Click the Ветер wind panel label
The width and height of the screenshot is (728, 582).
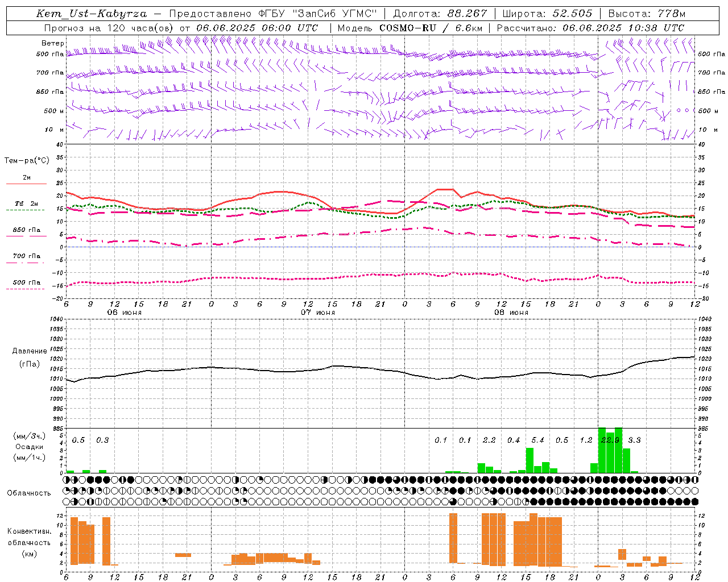click(x=53, y=43)
